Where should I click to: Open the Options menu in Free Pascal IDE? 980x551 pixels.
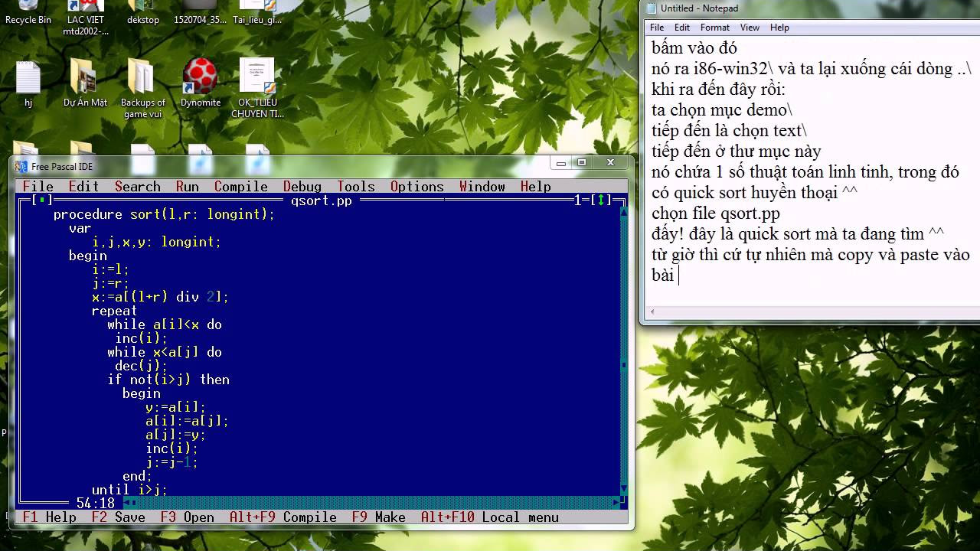tap(417, 187)
